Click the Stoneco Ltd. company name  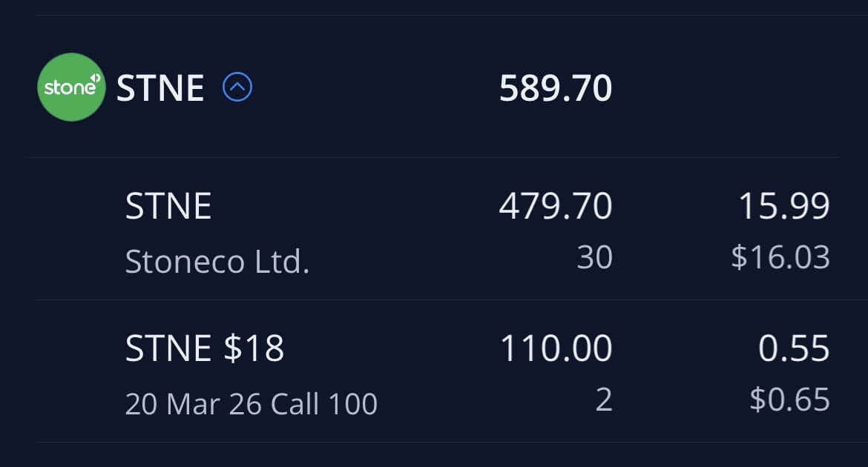217,261
